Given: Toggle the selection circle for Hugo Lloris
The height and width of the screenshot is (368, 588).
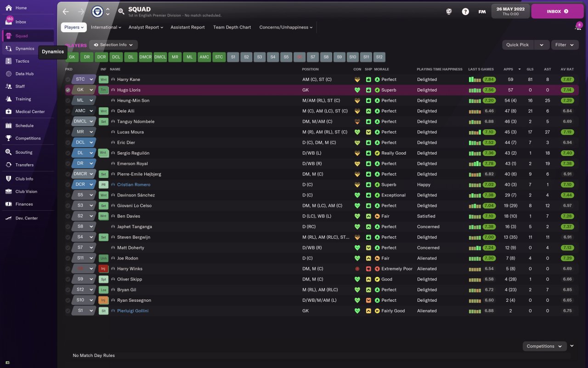Looking at the screenshot, I should (x=68, y=90).
